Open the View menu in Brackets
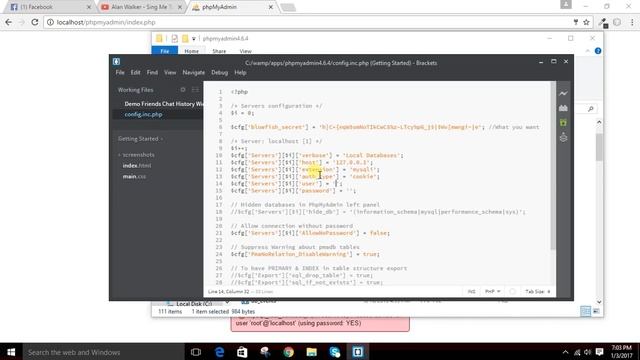 [x=170, y=73]
